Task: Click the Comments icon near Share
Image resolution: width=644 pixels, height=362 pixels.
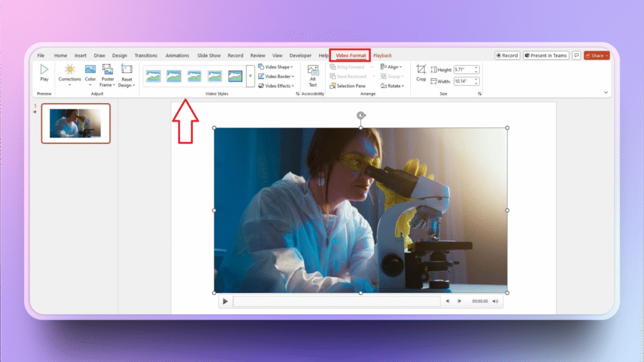Action: click(577, 55)
